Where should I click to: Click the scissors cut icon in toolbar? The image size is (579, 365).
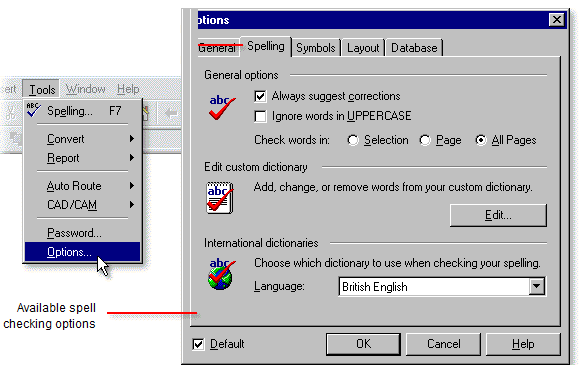10,113
